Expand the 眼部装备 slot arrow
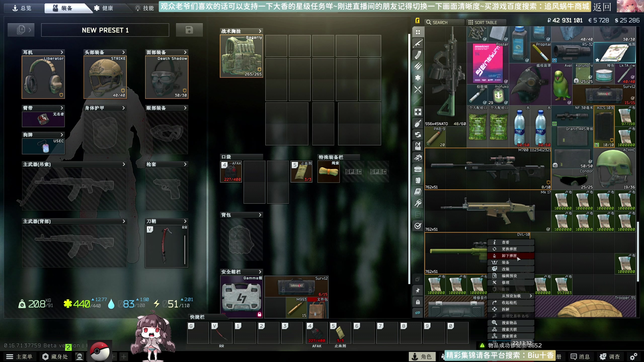This screenshot has height=362, width=644. [x=185, y=108]
